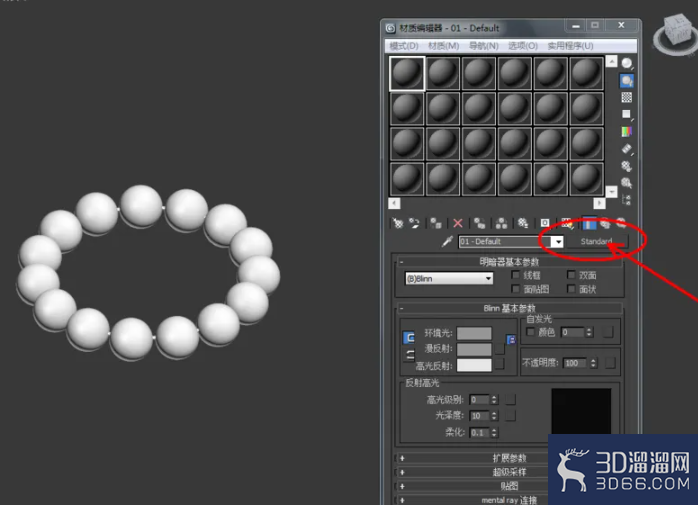The width and height of the screenshot is (698, 505).
Task: Click the Video Color Check icon
Action: [x=627, y=131]
